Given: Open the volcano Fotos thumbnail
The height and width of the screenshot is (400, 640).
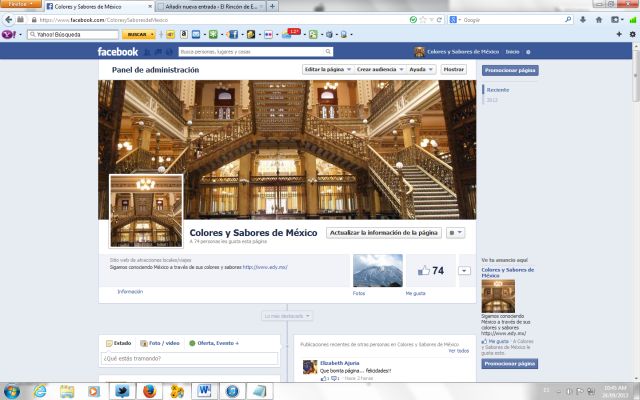Looking at the screenshot, I should pos(378,270).
